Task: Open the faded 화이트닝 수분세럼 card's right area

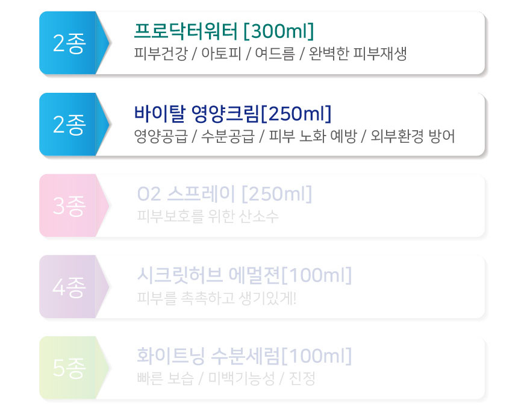Action: [x=419, y=368]
